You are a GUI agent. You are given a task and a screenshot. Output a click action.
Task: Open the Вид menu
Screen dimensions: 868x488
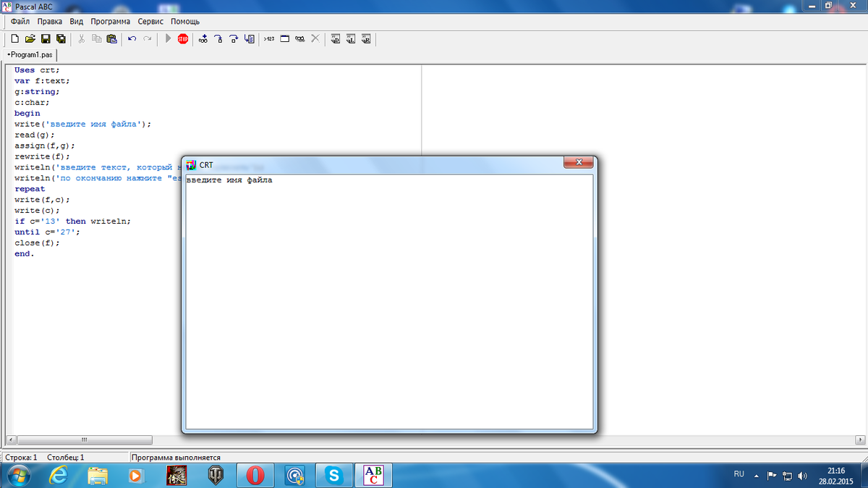pos(77,22)
